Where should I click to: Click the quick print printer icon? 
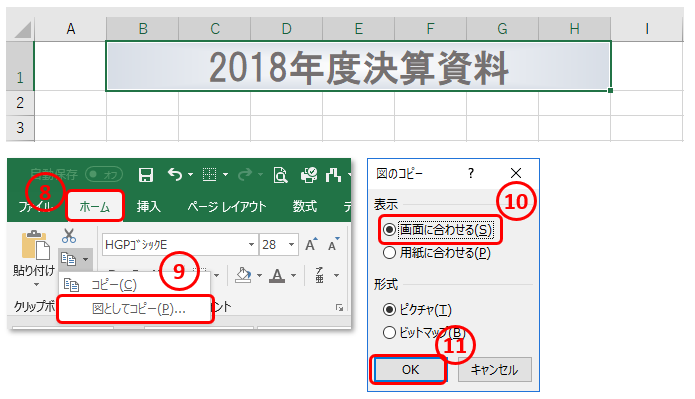pyautogui.click(x=309, y=175)
